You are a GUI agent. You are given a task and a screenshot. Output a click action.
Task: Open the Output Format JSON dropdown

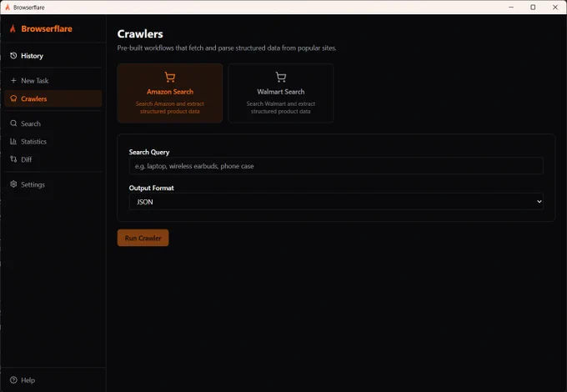(336, 202)
